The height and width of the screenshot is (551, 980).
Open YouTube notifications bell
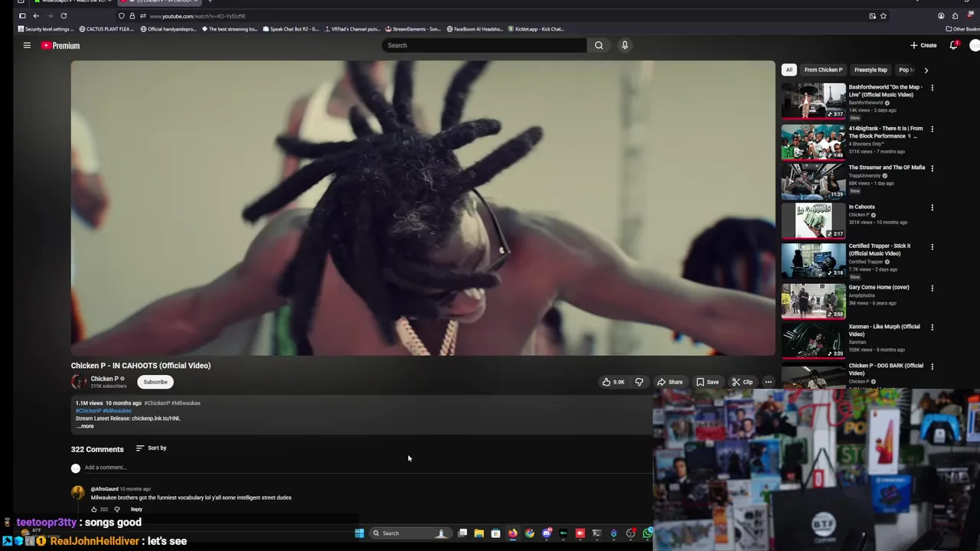click(x=953, y=45)
